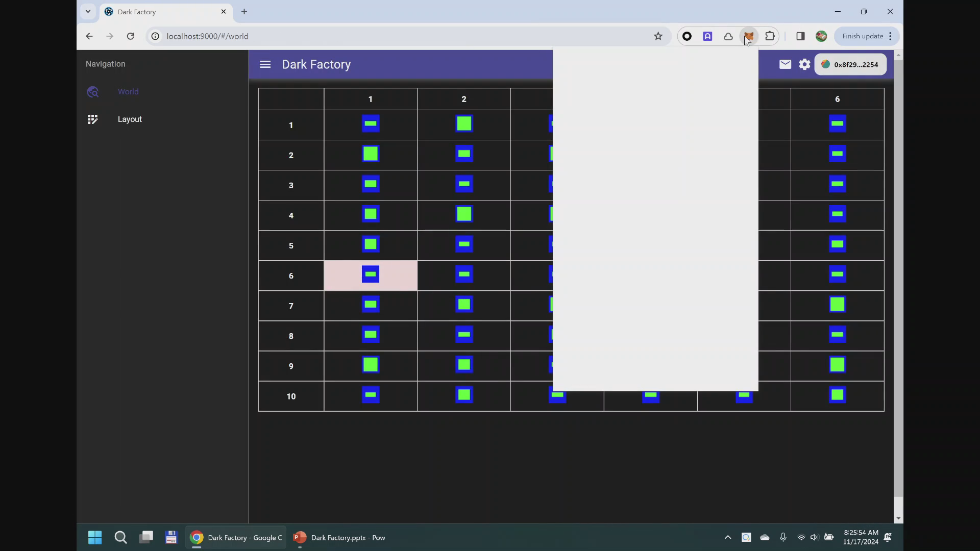The width and height of the screenshot is (980, 551).
Task: Click the 0x8f29...2254 wallet account button
Action: pyautogui.click(x=850, y=64)
